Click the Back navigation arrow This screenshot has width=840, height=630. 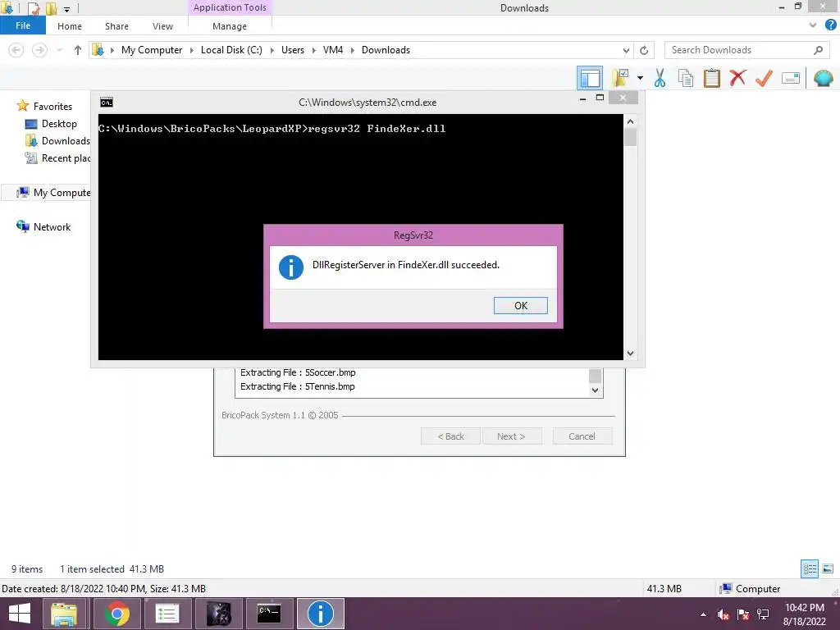point(16,50)
